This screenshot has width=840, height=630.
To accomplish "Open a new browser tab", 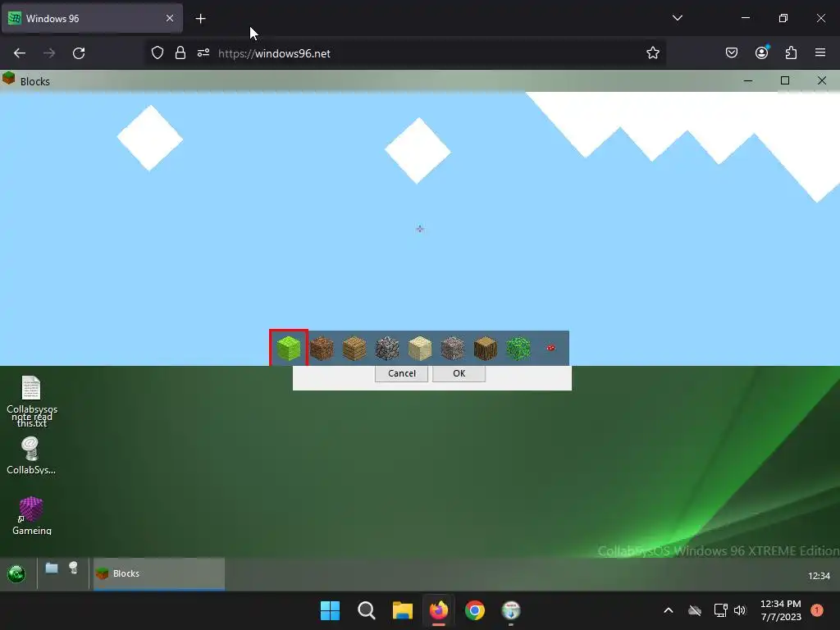I will (x=200, y=19).
